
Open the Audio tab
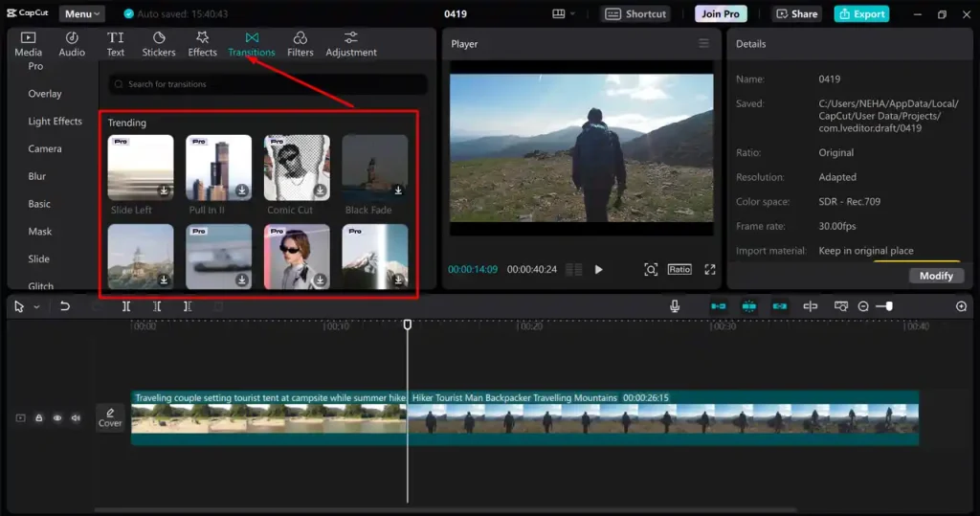point(72,44)
